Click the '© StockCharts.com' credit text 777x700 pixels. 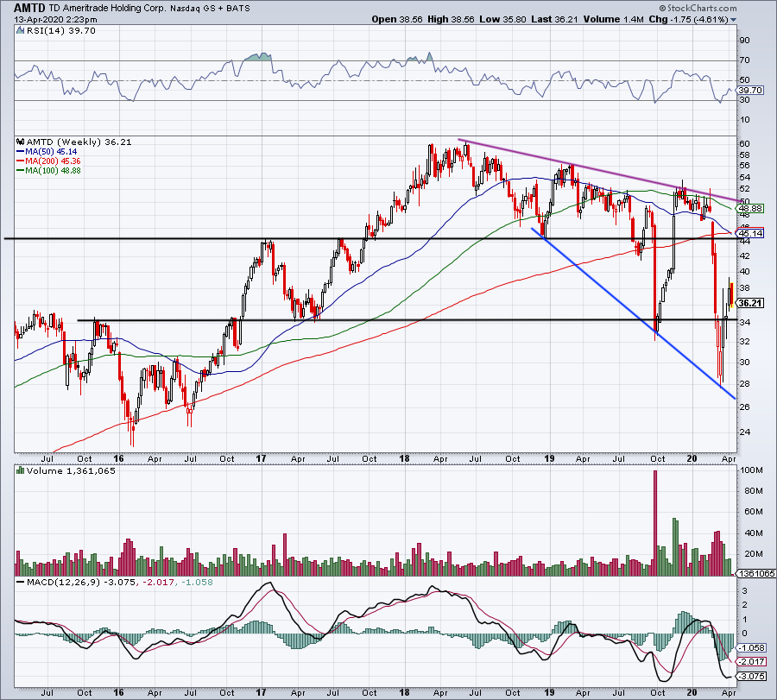(x=698, y=8)
